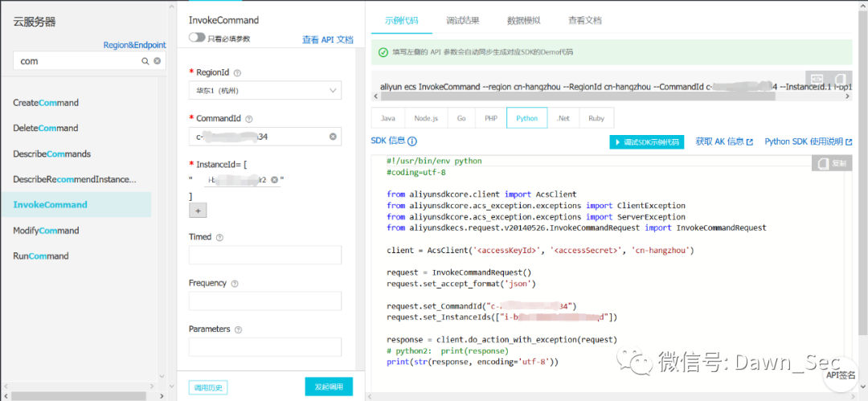Remove the InstanceId entry
The image size is (868, 401).
274,180
